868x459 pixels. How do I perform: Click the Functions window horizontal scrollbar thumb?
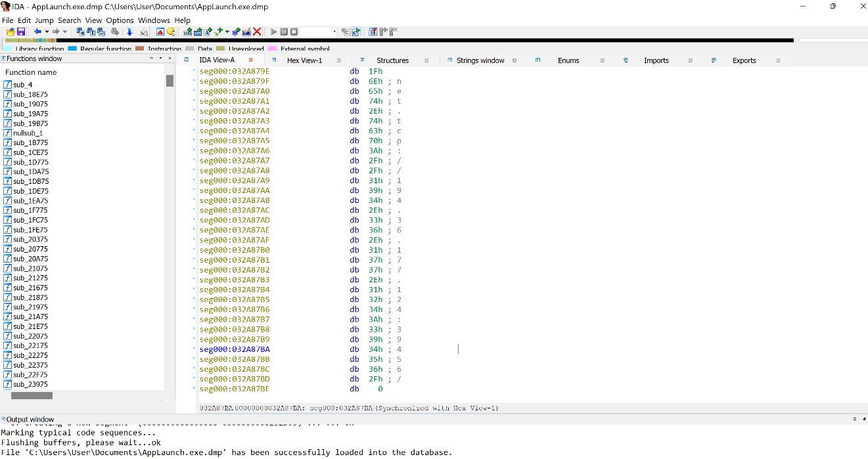point(32,396)
